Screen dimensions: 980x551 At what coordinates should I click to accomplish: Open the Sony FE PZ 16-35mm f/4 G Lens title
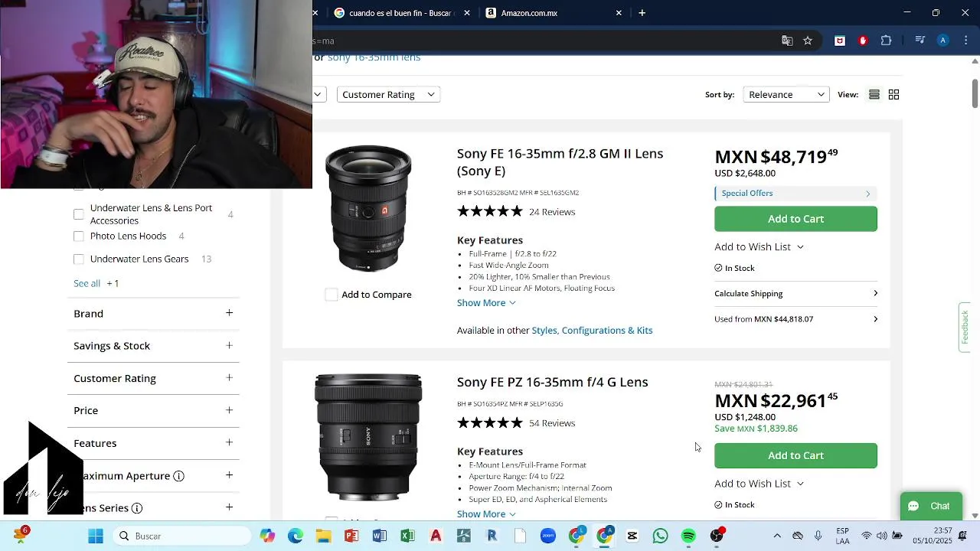point(552,382)
